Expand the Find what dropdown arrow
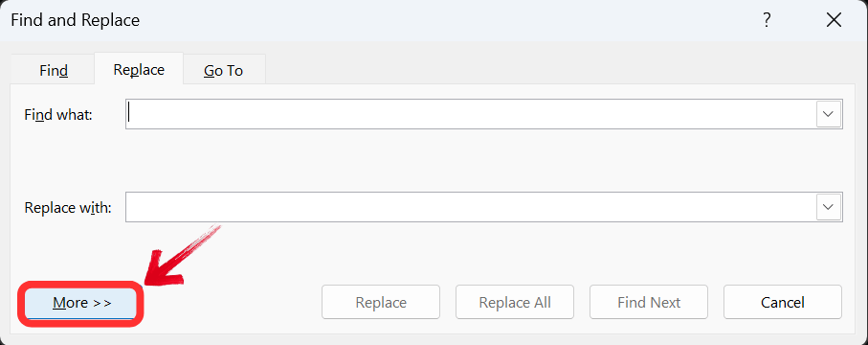 (x=828, y=114)
